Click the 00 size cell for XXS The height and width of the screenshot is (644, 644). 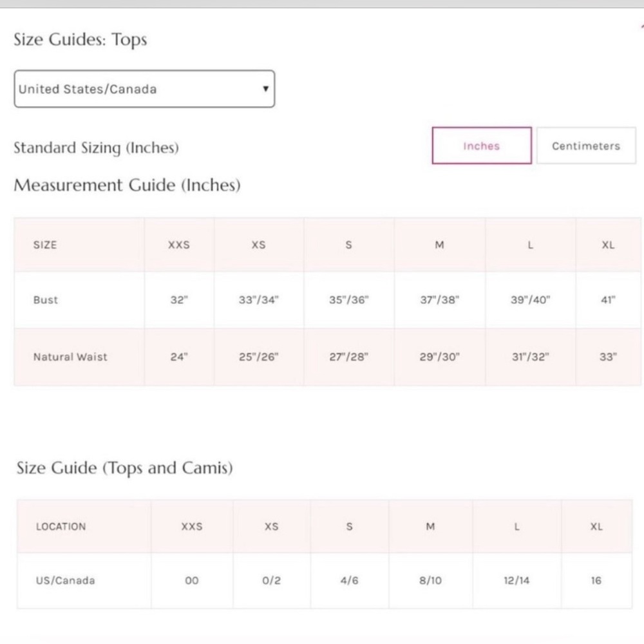[x=192, y=580]
